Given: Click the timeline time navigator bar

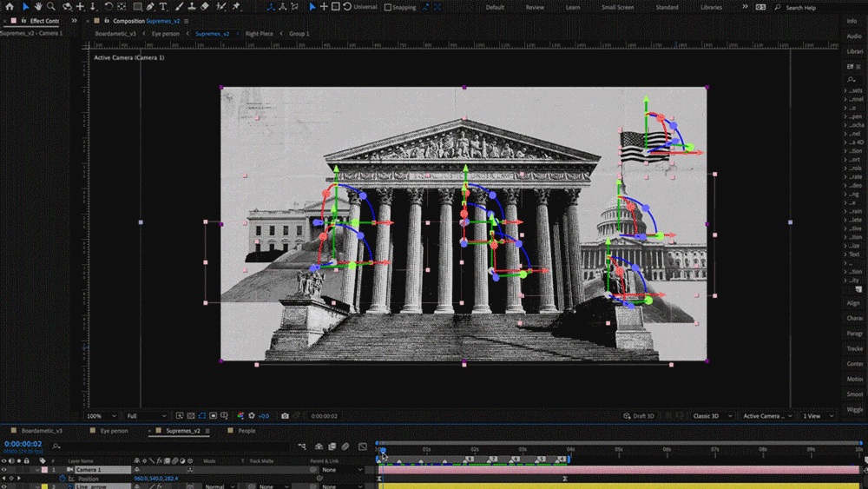Looking at the screenshot, I should tap(619, 442).
